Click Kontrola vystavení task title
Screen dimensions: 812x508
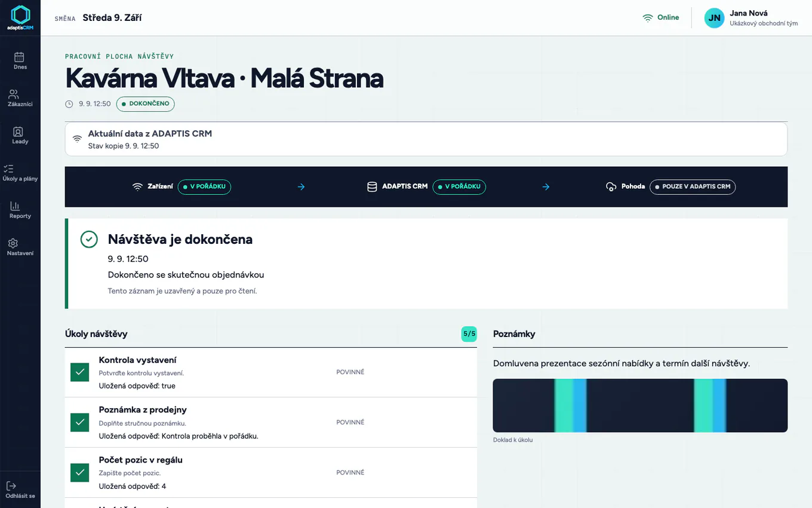coord(137,360)
